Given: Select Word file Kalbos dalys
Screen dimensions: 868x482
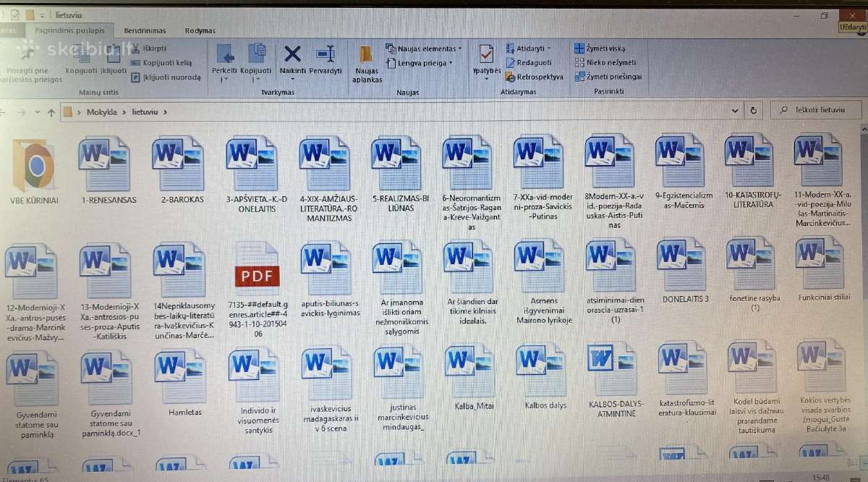Looking at the screenshot, I should click(545, 377).
